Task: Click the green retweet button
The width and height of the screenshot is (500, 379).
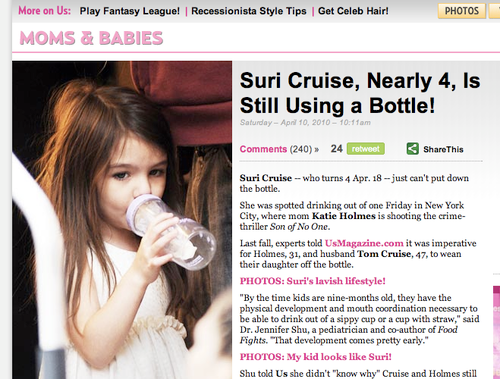Action: (x=366, y=149)
